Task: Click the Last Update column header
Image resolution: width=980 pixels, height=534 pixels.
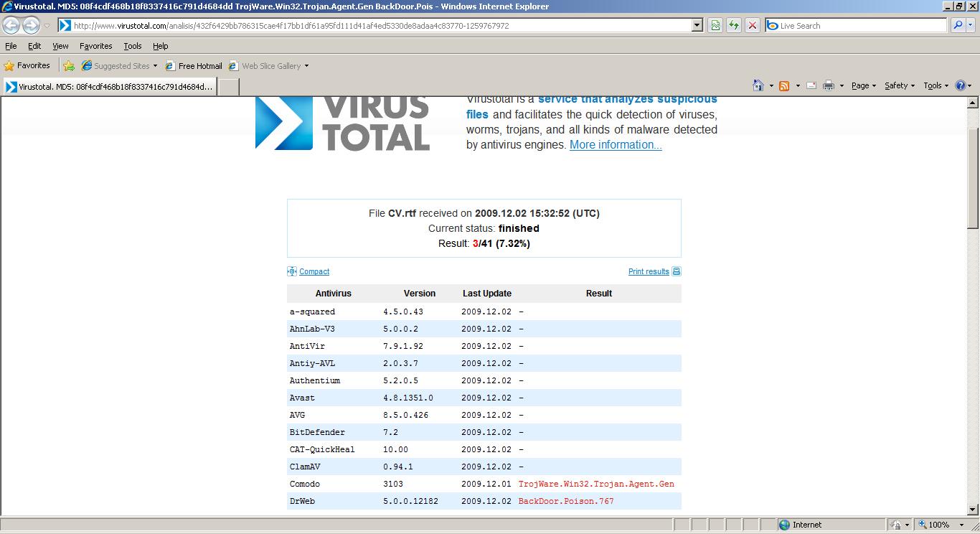Action: coord(487,294)
